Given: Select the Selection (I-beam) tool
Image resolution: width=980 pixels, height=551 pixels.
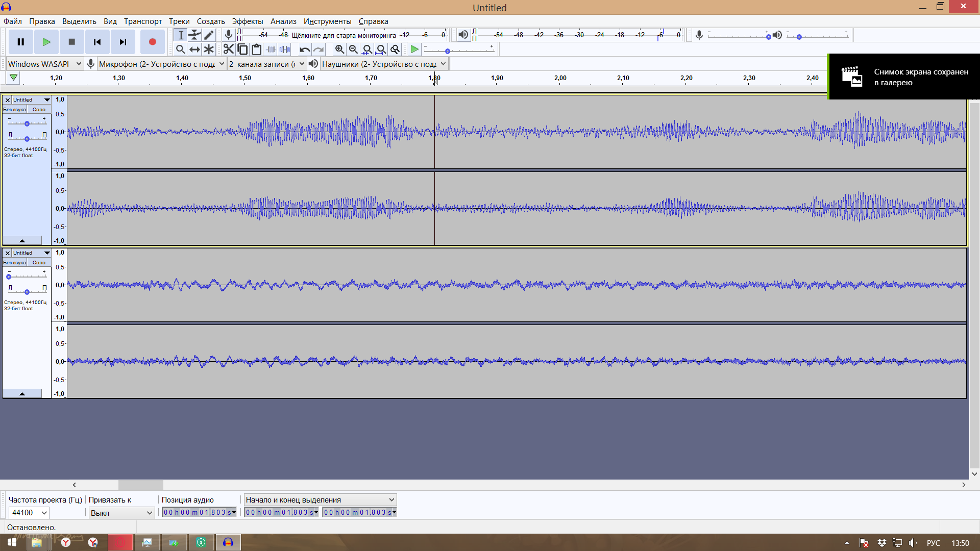Looking at the screenshot, I should [181, 35].
